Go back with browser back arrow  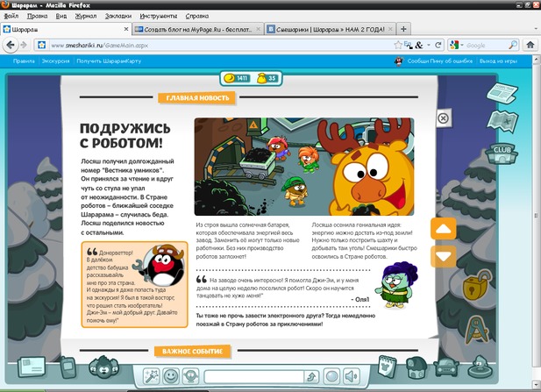tap(11, 46)
